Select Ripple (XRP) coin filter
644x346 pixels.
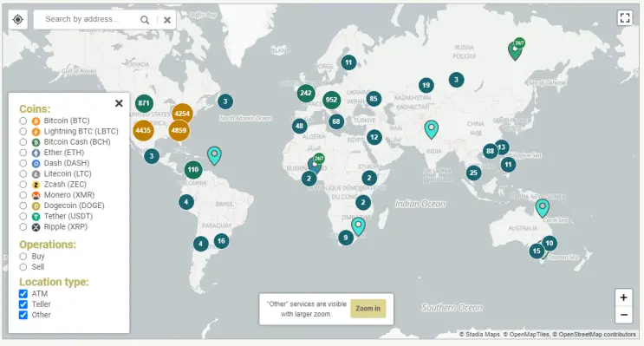tap(23, 227)
